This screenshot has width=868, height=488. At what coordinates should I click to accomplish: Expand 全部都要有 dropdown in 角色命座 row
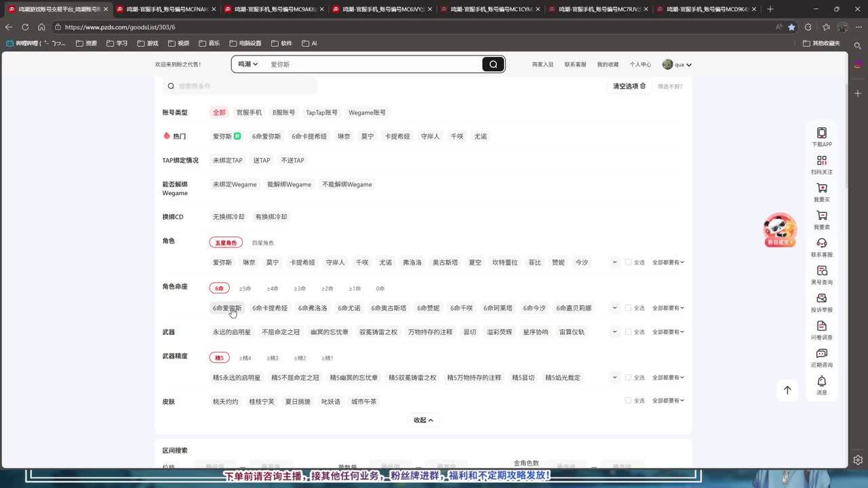[668, 308]
